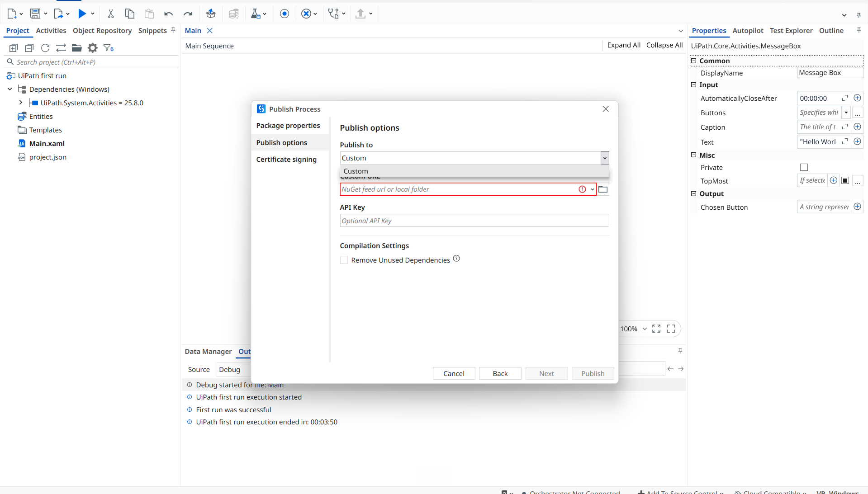Screen dimensions: 868x494
Task: Run the project using the play icon
Action: pyautogui.click(x=82, y=14)
